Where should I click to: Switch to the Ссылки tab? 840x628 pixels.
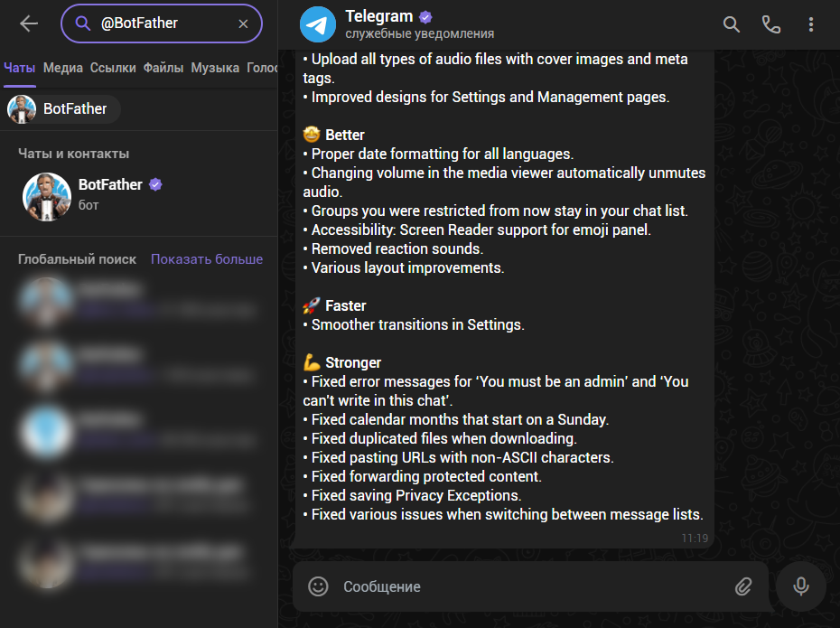pyautogui.click(x=113, y=68)
